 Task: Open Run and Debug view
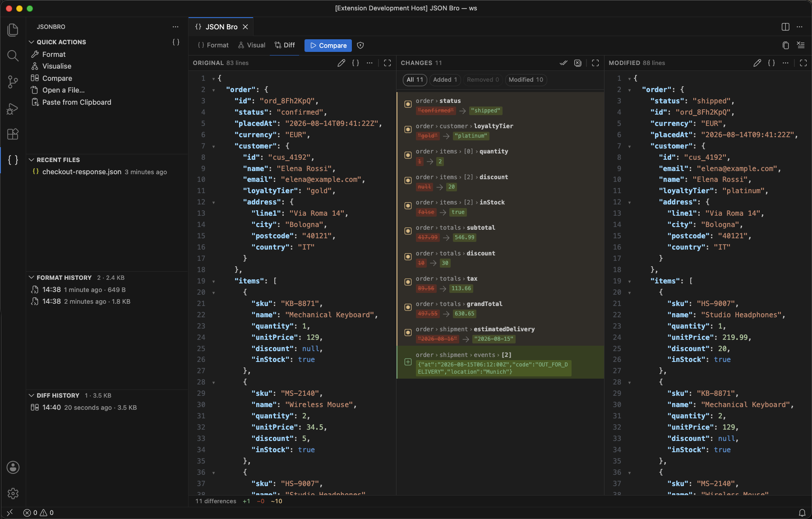click(x=13, y=108)
